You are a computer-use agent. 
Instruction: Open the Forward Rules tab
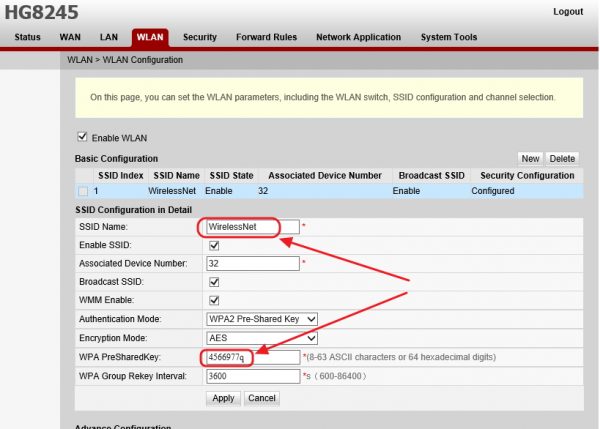(x=266, y=38)
